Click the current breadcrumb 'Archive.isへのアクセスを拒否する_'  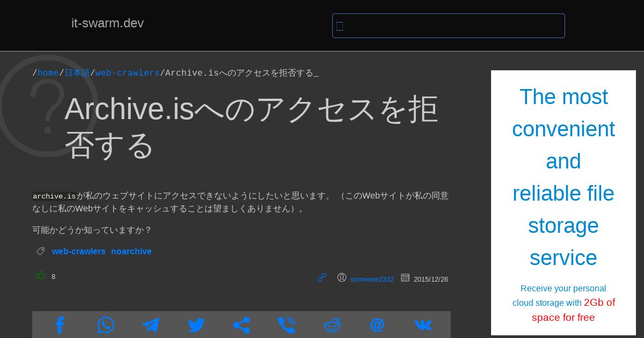tap(242, 73)
